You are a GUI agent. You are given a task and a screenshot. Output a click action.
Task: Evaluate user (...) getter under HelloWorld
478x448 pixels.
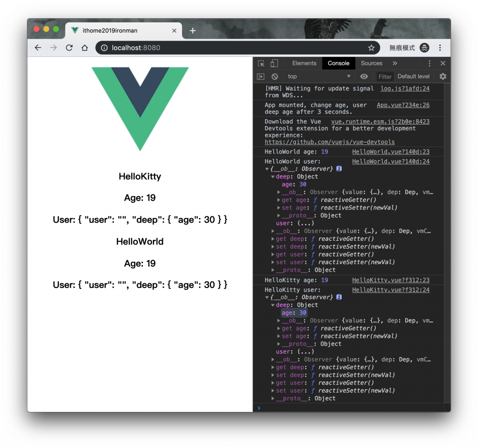point(306,224)
